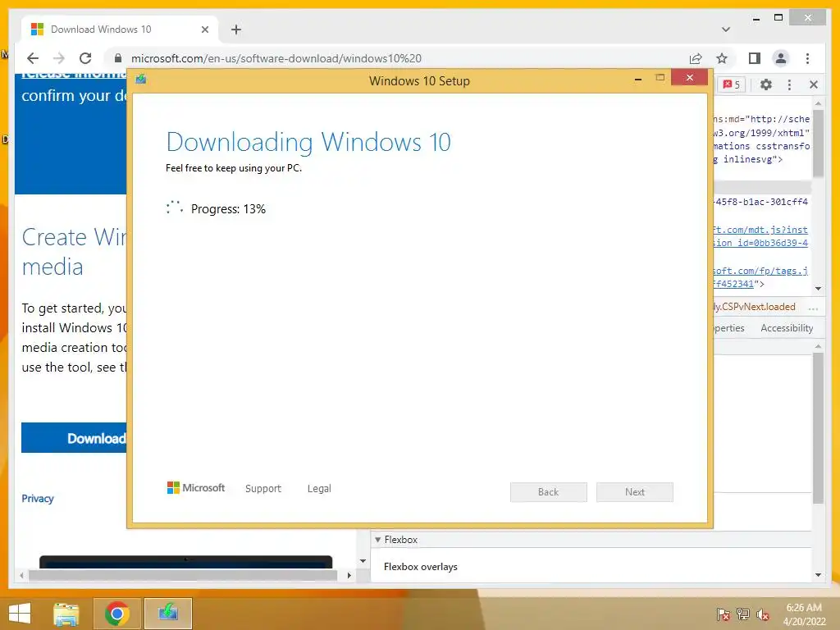The height and width of the screenshot is (630, 840).
Task: Switch to Chrome in taskbar
Action: pyautogui.click(x=116, y=614)
